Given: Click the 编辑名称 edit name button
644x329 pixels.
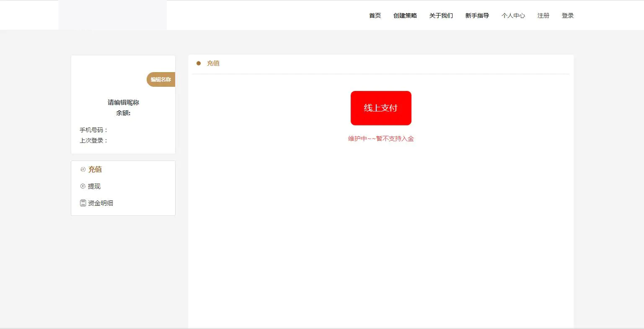Looking at the screenshot, I should pos(161,79).
